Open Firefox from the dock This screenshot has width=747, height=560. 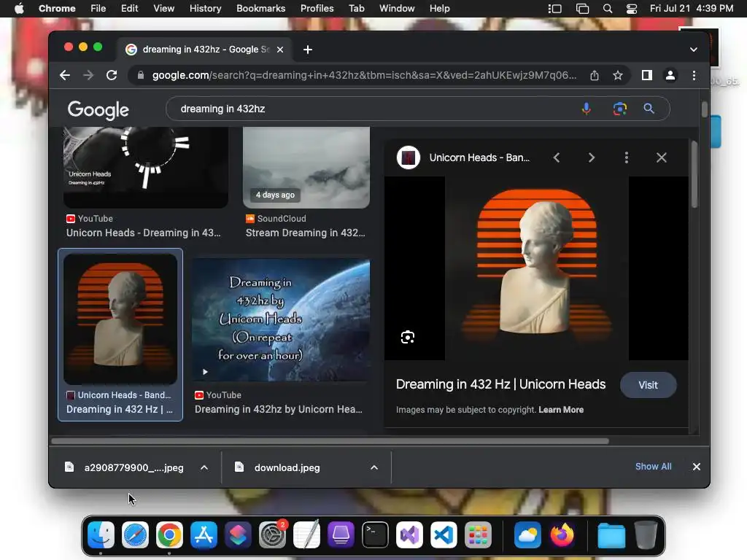click(562, 534)
